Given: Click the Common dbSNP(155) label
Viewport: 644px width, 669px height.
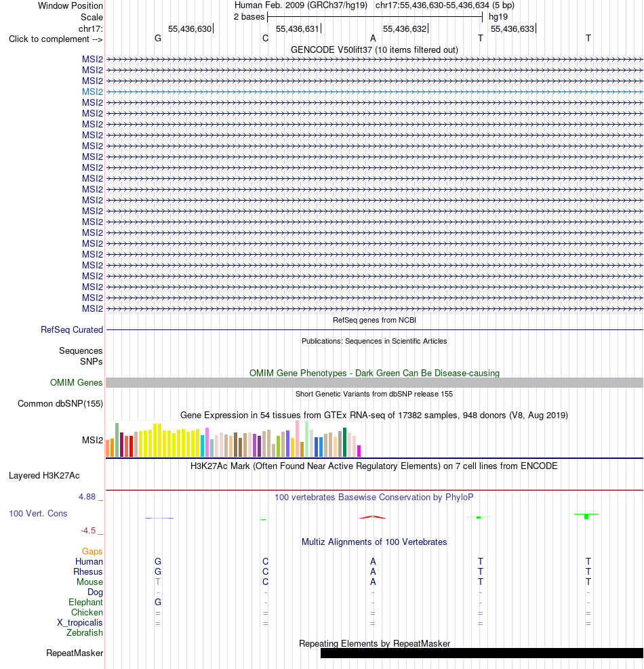Looking at the screenshot, I should click(x=60, y=403).
